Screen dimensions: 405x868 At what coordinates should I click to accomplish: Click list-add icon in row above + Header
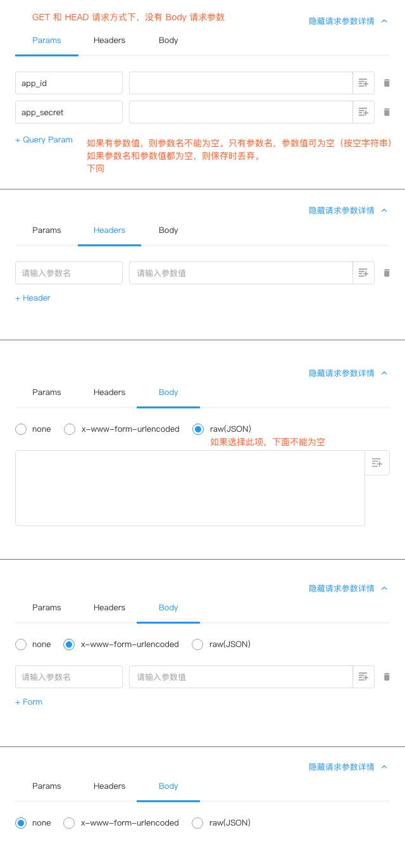[x=363, y=273]
